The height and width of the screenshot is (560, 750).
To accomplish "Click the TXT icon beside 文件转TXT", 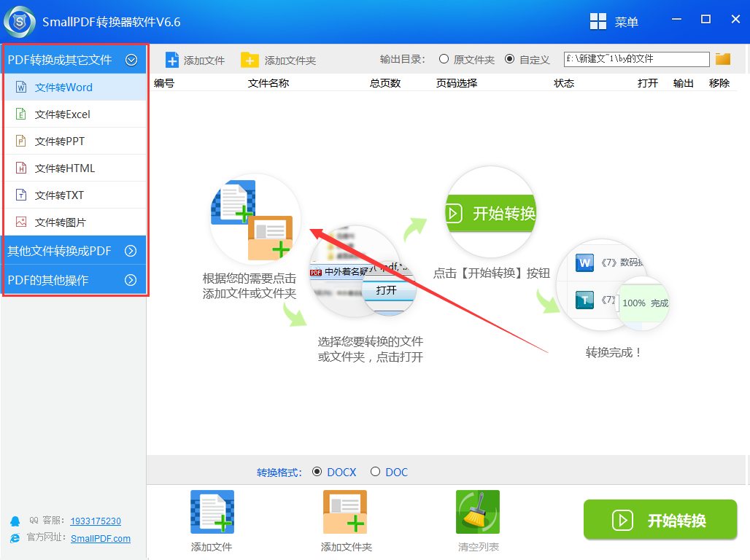I will (21, 195).
